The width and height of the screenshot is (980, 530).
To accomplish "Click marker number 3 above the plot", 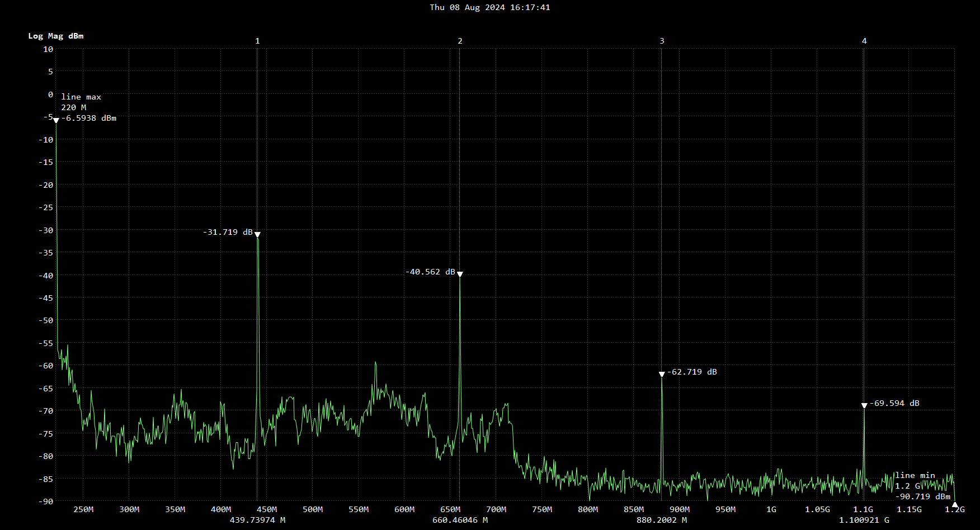I will 662,41.
